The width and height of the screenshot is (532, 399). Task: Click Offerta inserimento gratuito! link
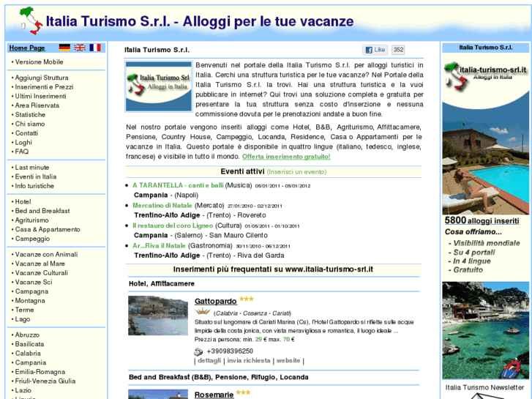point(286,157)
